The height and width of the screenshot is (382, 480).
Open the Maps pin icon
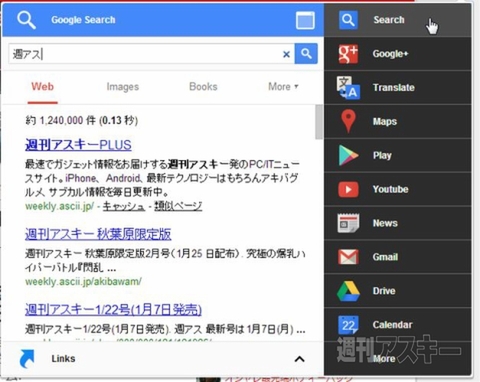click(x=348, y=121)
